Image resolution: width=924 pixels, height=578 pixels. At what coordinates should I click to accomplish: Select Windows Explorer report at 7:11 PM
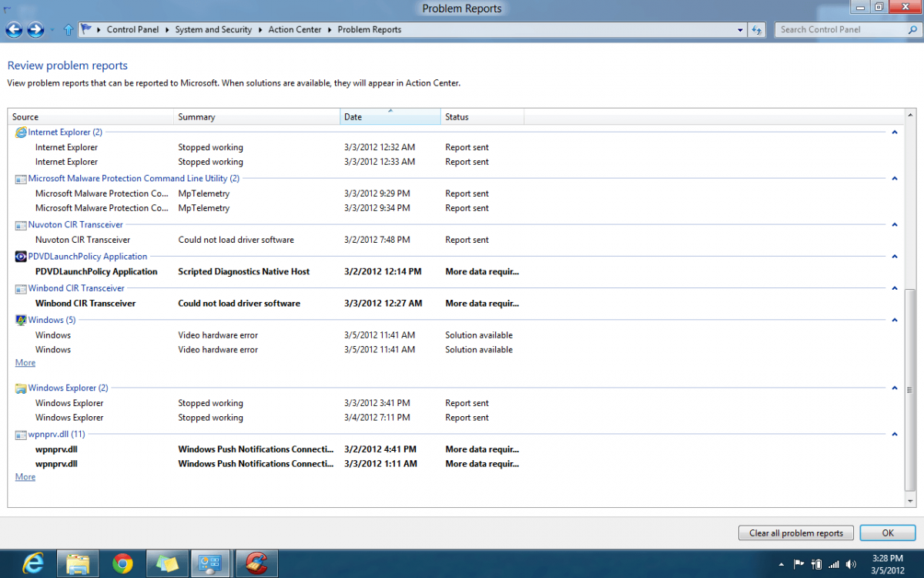(454, 418)
